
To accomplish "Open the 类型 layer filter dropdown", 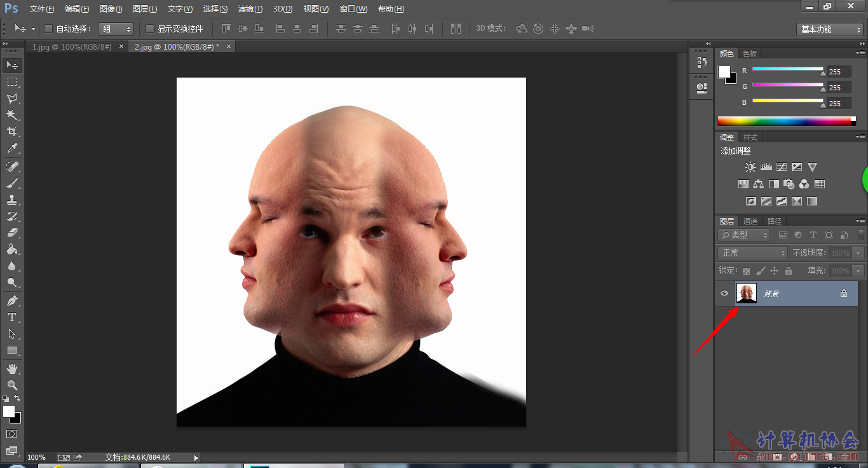I will [x=743, y=235].
